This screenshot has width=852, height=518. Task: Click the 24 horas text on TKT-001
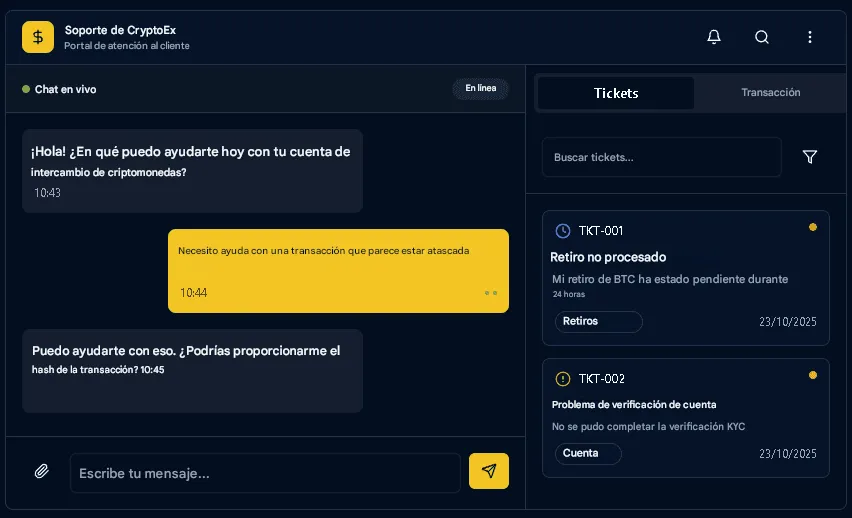click(x=569, y=294)
